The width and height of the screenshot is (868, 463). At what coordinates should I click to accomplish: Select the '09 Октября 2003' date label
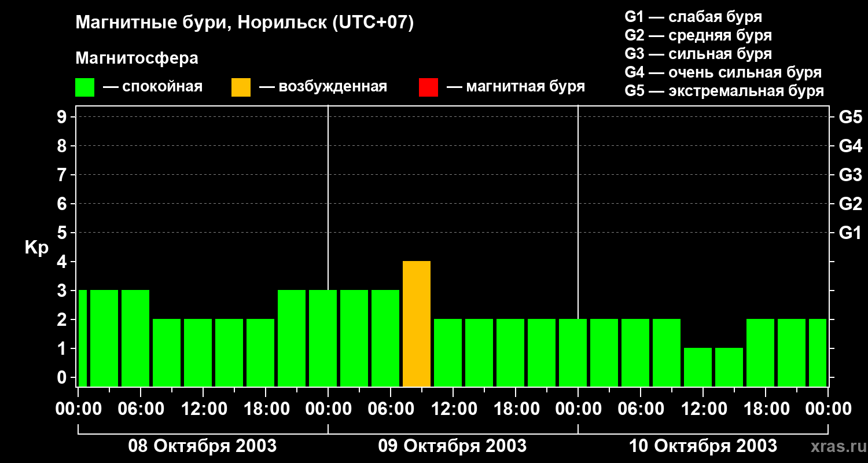(452, 446)
